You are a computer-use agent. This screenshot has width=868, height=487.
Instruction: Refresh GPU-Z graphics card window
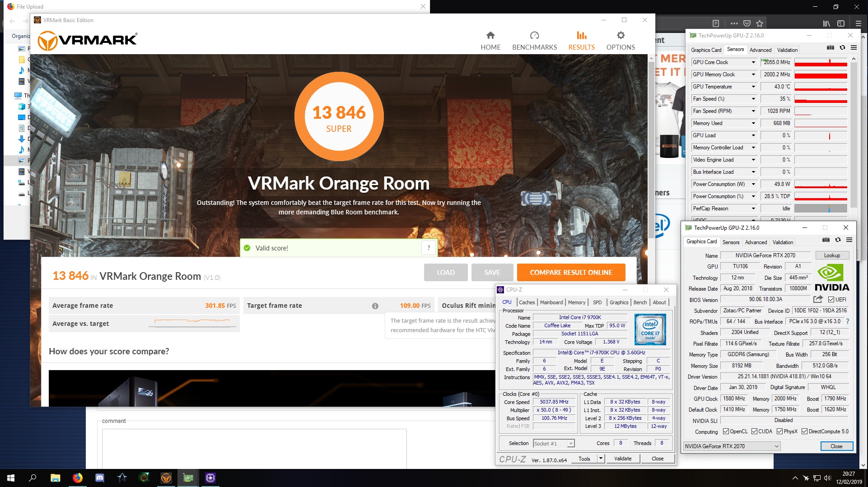838,240
